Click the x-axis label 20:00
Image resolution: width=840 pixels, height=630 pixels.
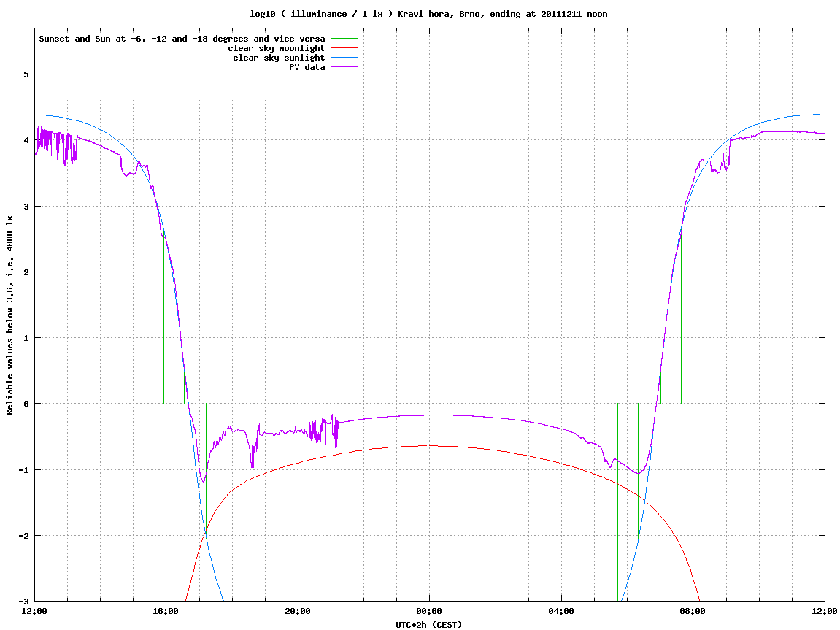coord(298,611)
